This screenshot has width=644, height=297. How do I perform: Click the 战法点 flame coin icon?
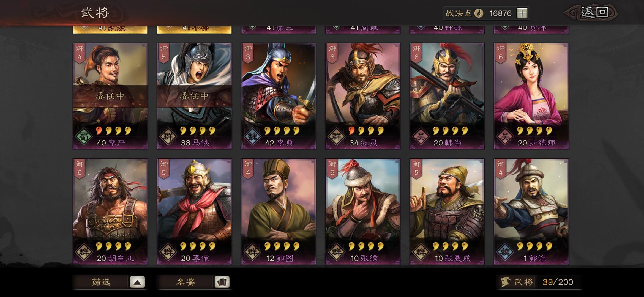click(x=479, y=13)
